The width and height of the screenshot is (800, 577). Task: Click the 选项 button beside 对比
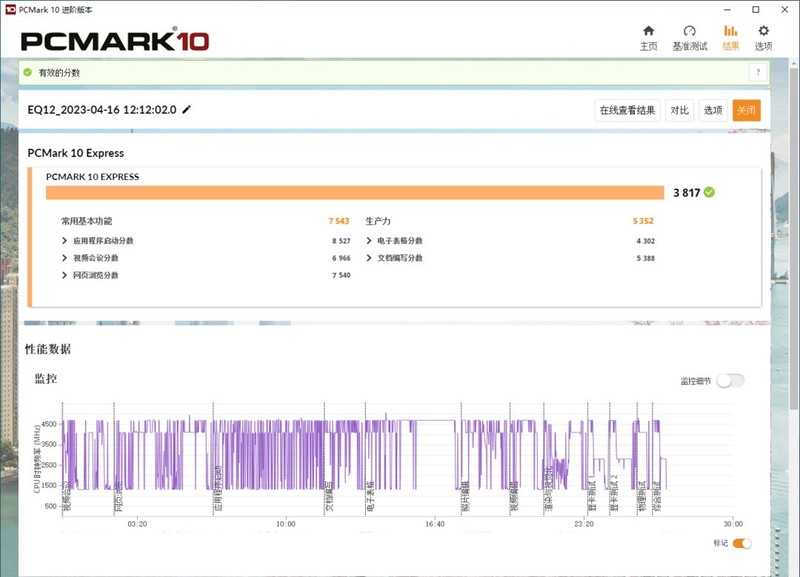tap(712, 110)
